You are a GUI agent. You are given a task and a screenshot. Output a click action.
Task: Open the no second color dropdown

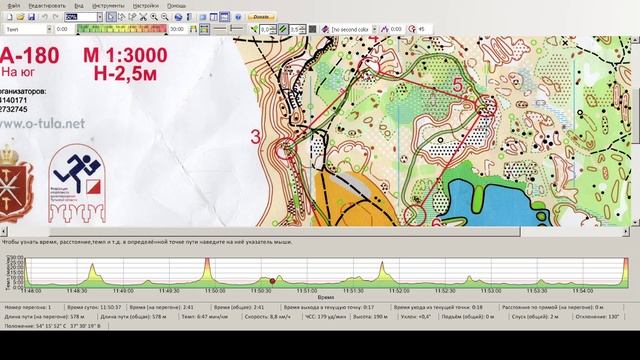[x=374, y=29]
